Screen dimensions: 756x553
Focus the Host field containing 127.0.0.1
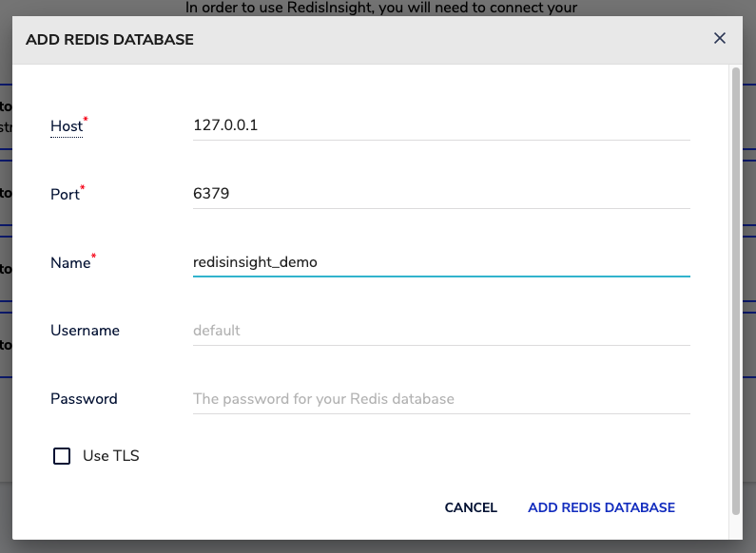point(440,125)
